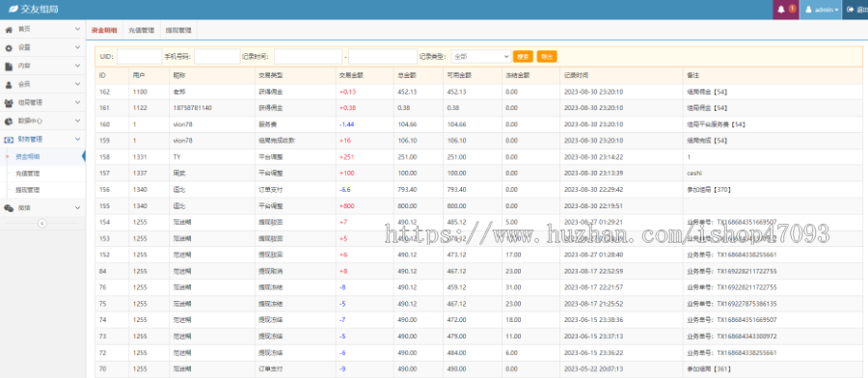Click the leaf logo beside 交友组局
The width and height of the screenshot is (868, 378).
[14, 10]
